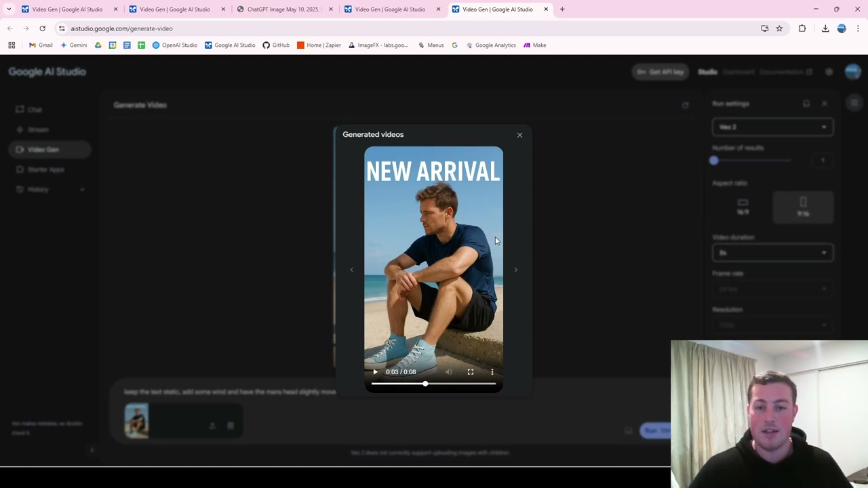Open the Chrome extensions menu
The height and width of the screenshot is (488, 868).
click(x=802, y=28)
